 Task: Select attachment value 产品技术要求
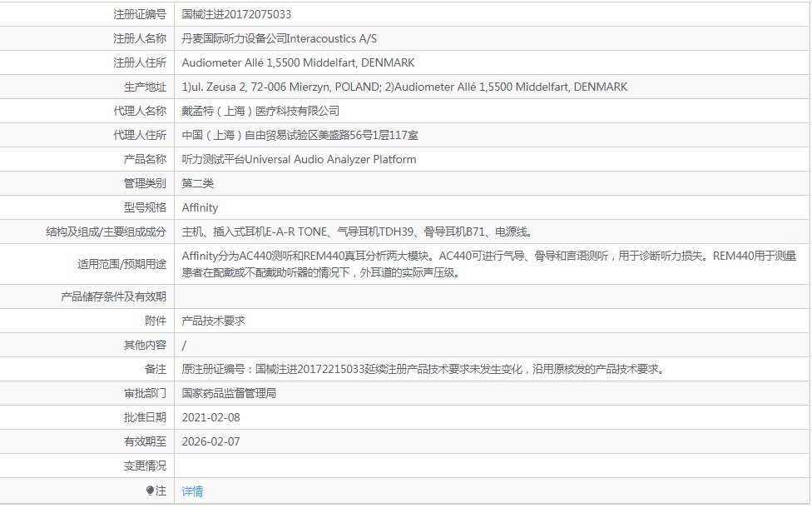(213, 321)
